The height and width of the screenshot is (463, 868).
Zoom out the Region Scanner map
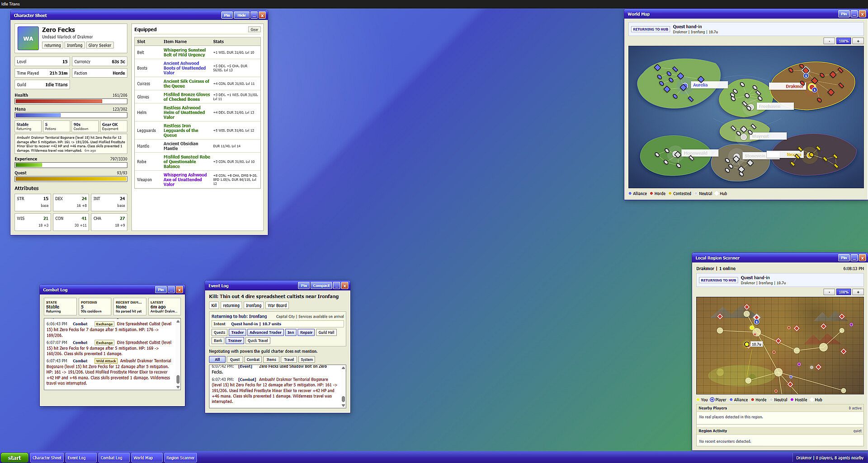pos(829,292)
